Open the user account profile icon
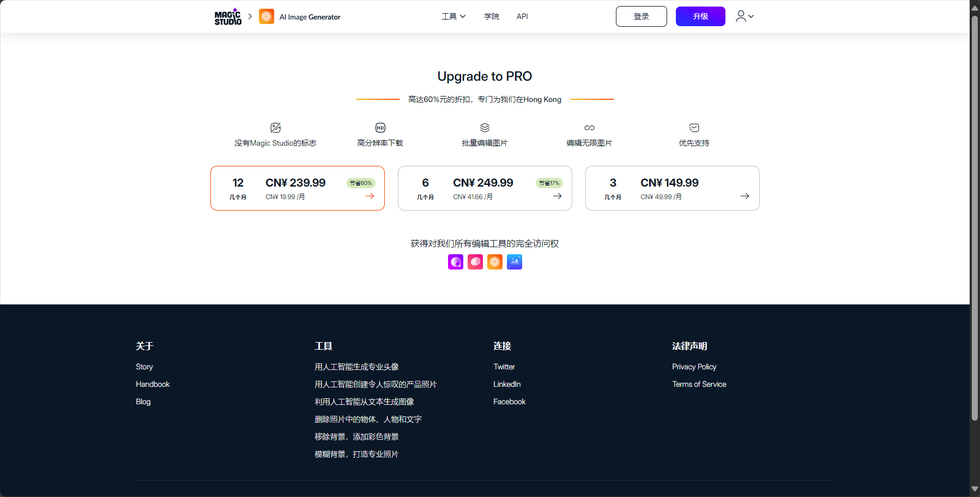 pos(741,16)
